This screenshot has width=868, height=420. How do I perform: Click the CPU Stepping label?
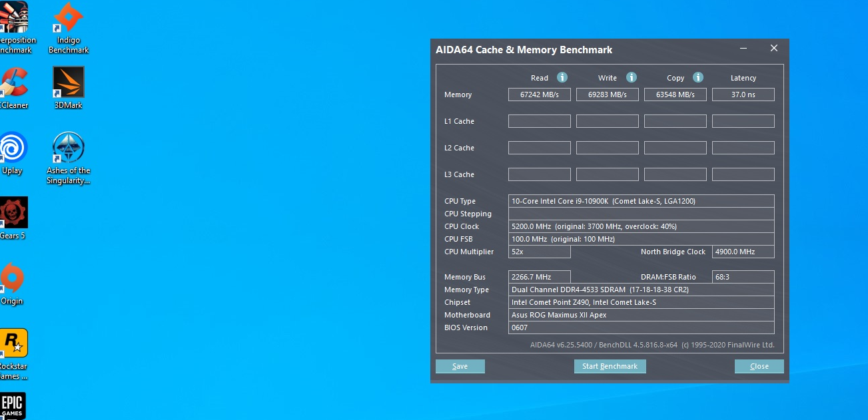(x=468, y=214)
